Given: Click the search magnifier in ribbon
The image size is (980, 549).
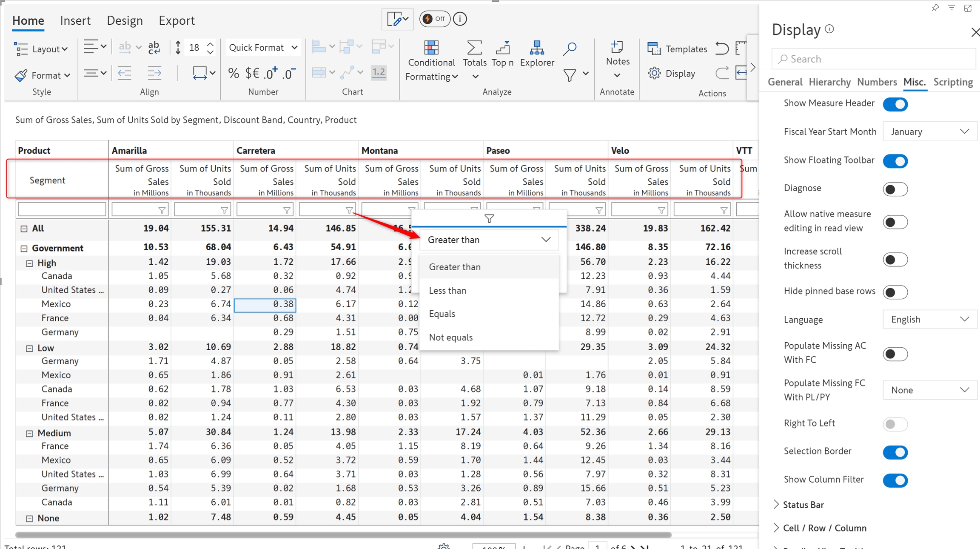Looking at the screenshot, I should 569,49.
